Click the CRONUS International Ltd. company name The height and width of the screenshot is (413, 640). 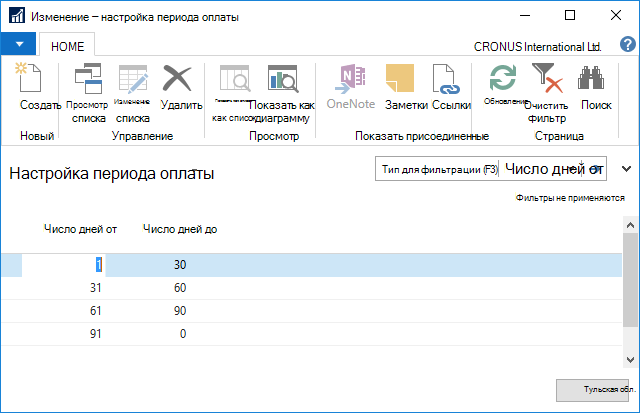point(537,47)
